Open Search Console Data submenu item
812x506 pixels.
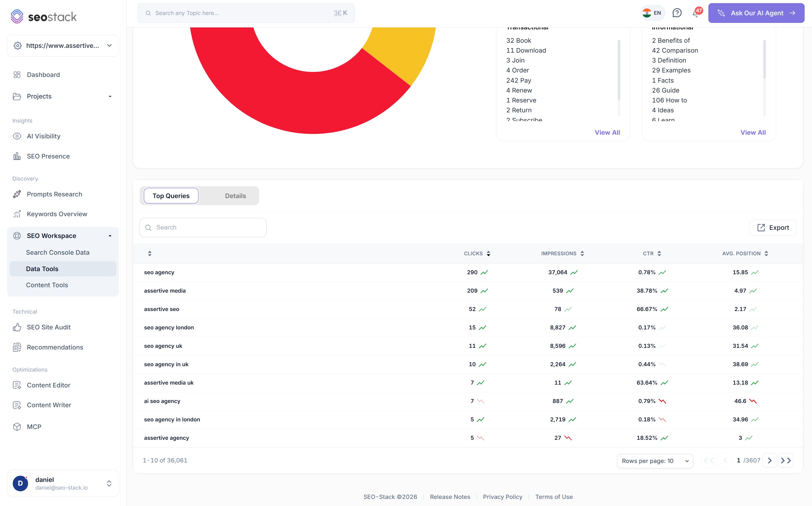[x=57, y=252]
